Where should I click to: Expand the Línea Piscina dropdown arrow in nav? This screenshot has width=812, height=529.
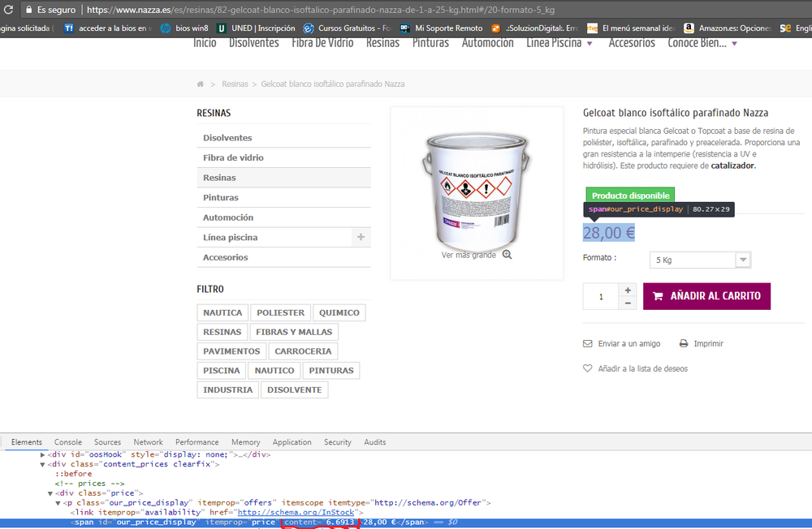click(590, 44)
